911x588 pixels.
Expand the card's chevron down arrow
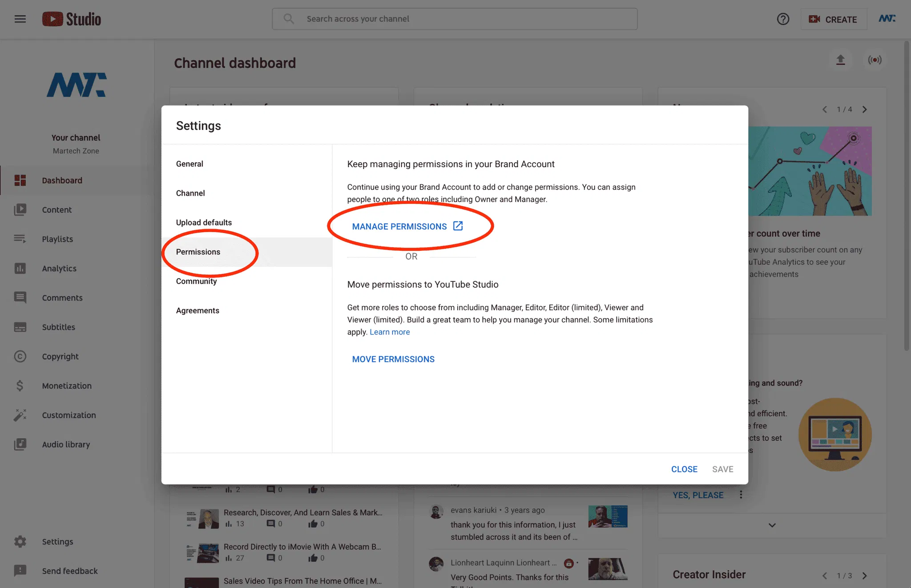[x=772, y=525]
